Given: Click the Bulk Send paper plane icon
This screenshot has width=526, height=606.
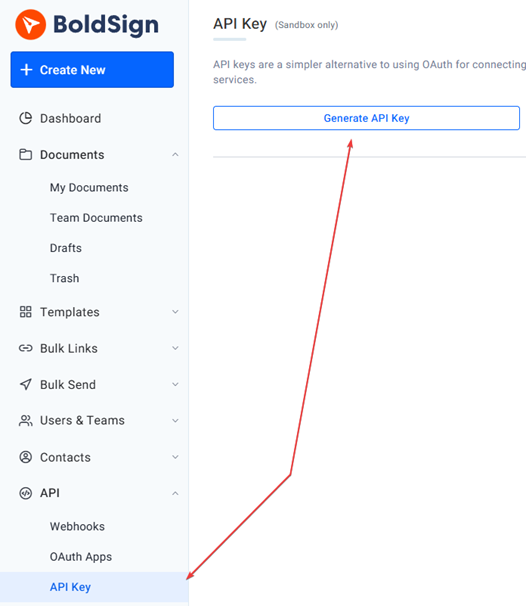Looking at the screenshot, I should click(26, 385).
